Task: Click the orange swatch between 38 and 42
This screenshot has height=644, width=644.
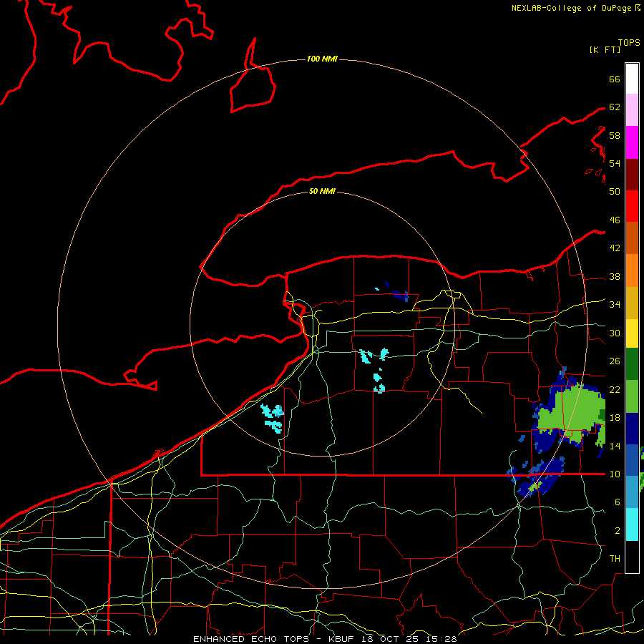Action: [632, 270]
